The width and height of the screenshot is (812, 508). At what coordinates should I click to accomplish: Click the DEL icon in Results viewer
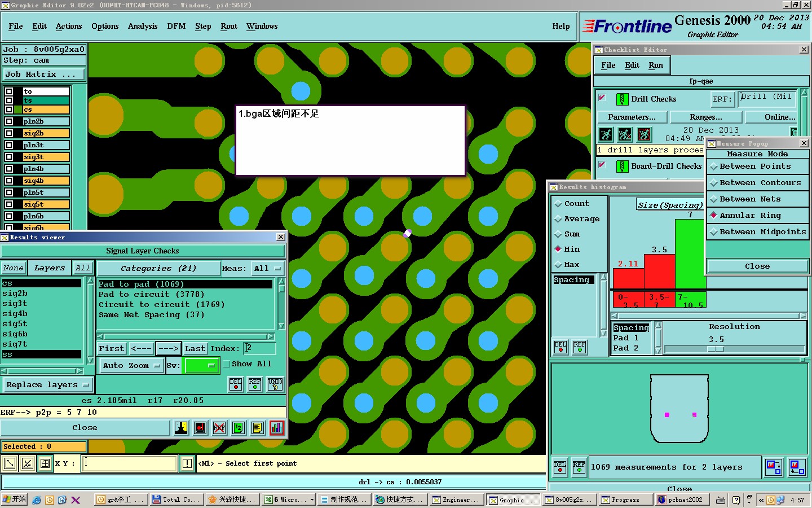click(x=236, y=384)
